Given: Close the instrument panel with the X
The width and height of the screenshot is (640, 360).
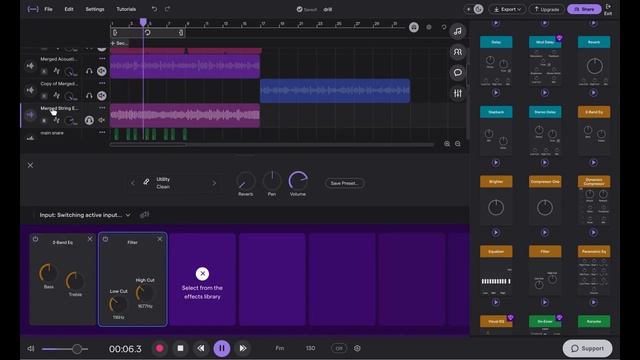Looking at the screenshot, I should click(30, 165).
